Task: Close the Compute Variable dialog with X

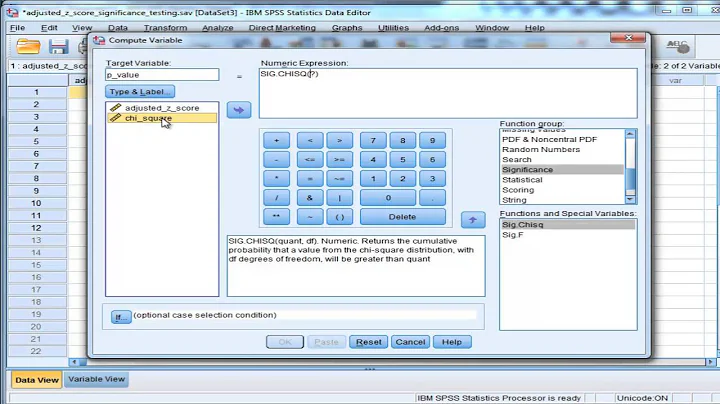Action: click(629, 38)
